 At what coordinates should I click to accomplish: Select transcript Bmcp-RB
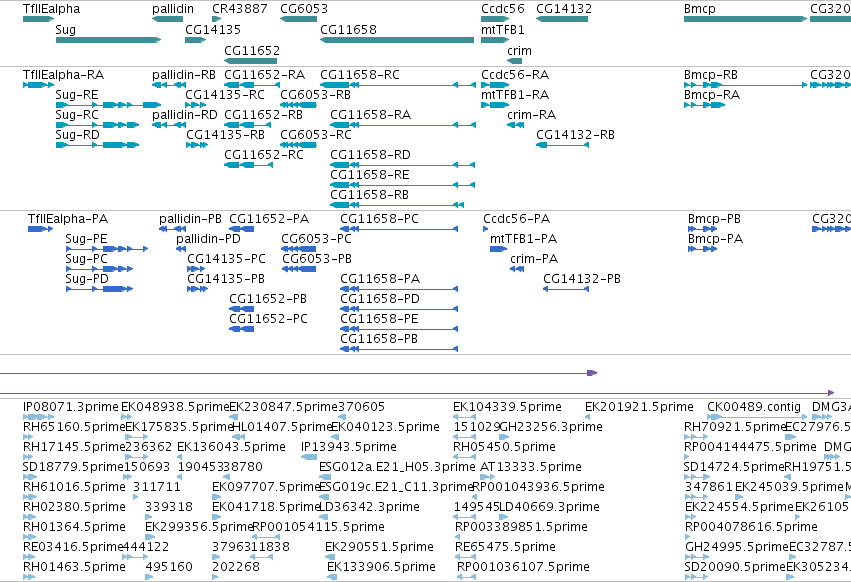click(746, 85)
